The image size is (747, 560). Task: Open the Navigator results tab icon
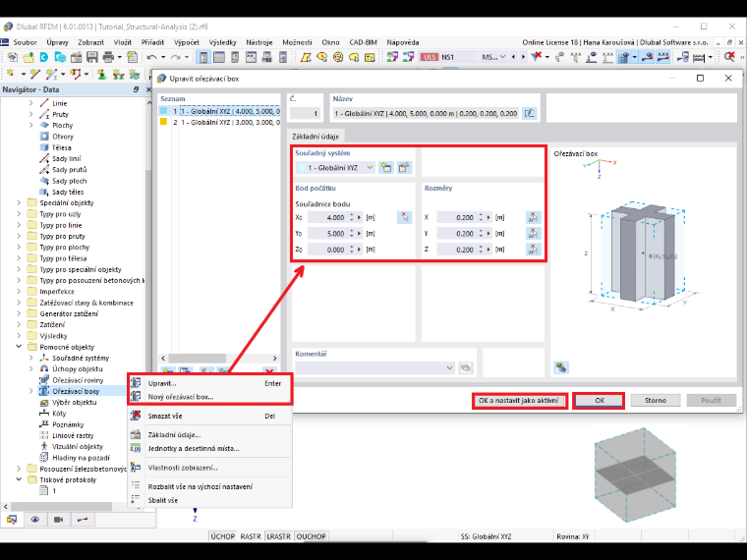pyautogui.click(x=82, y=519)
